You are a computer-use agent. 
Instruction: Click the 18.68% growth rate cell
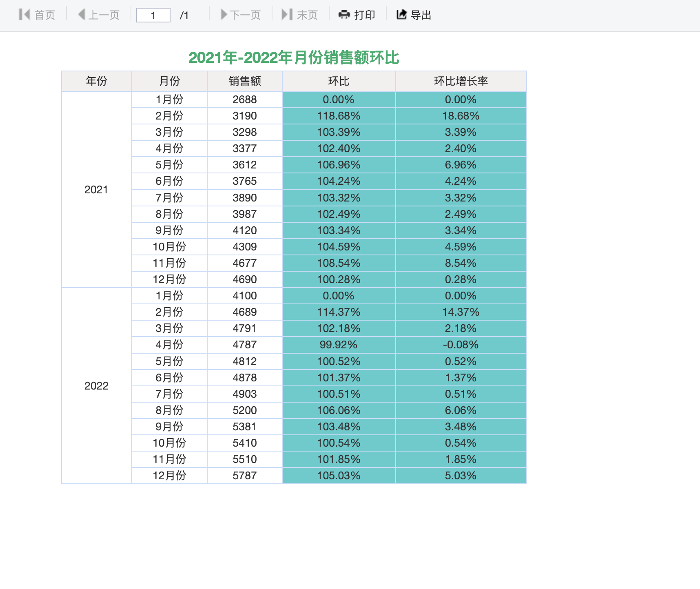tap(461, 116)
